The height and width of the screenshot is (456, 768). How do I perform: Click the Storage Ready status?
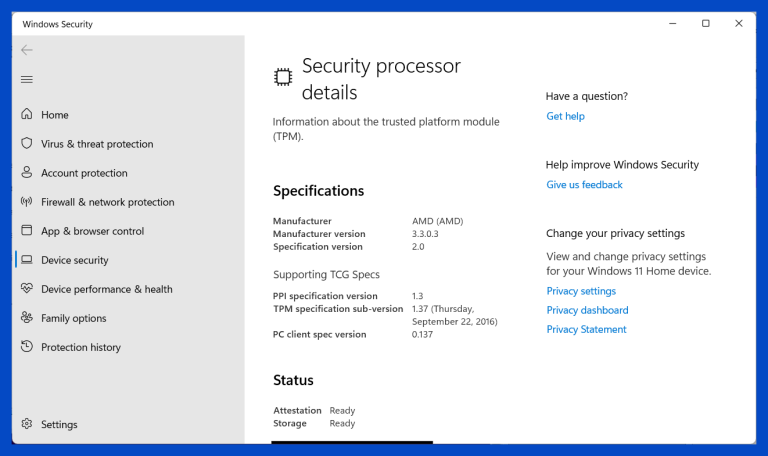(342, 423)
